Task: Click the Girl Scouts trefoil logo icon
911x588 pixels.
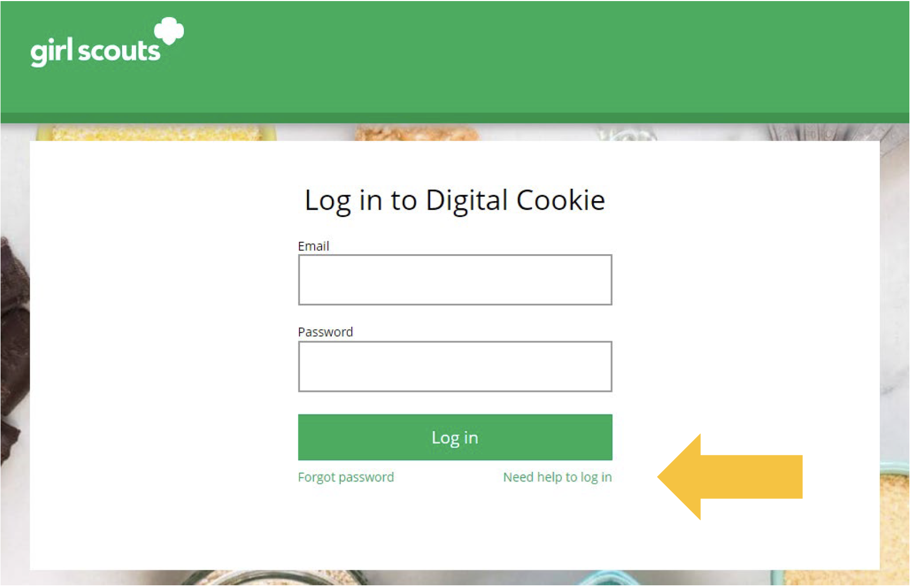Action: (169, 31)
